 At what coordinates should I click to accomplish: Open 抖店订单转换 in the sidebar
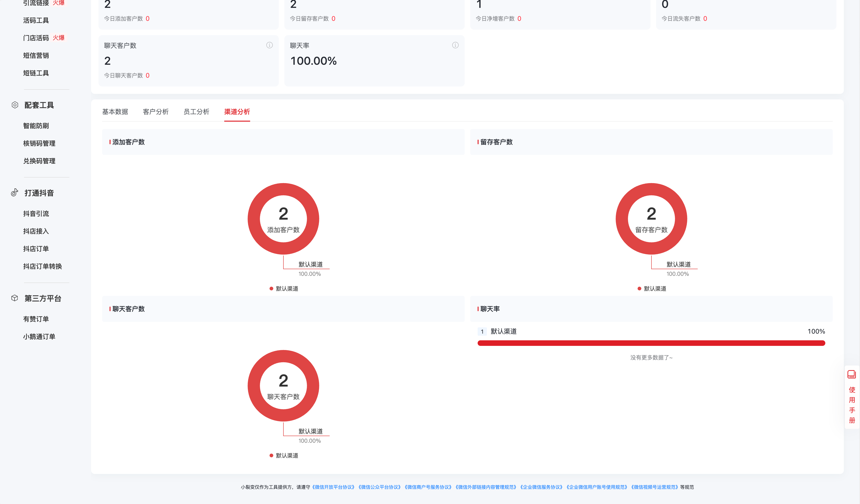coord(42,267)
